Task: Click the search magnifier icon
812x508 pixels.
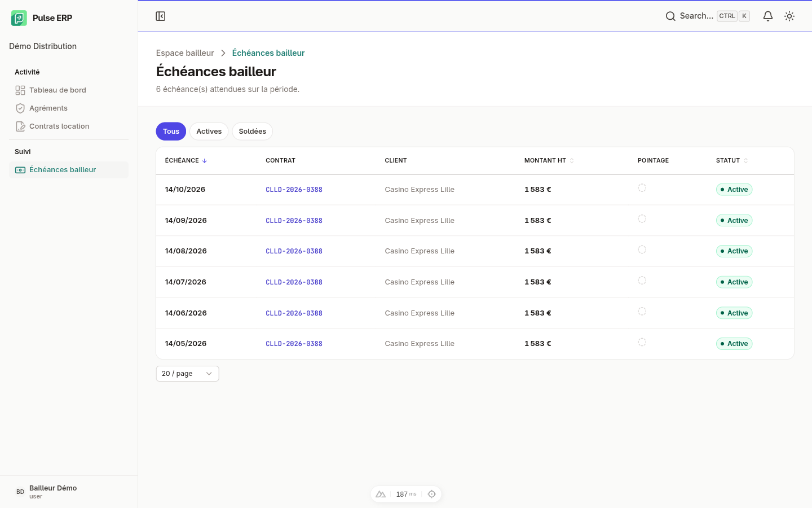Action: [670, 16]
